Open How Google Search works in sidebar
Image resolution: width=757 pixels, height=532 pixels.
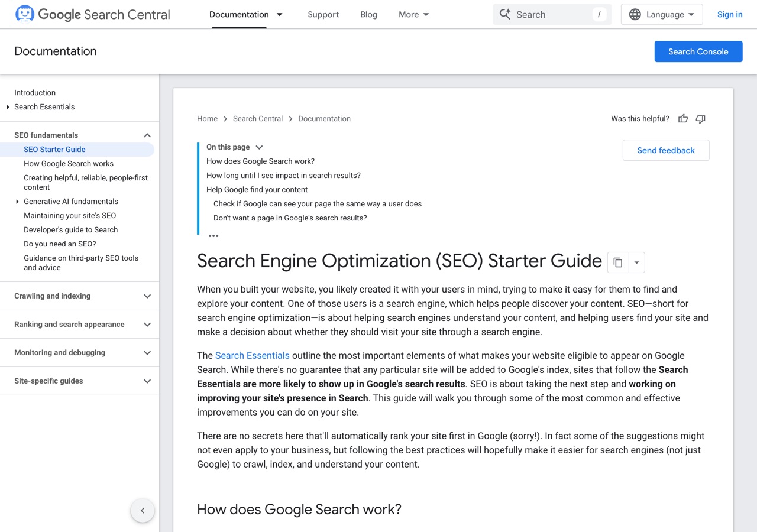pos(69,164)
